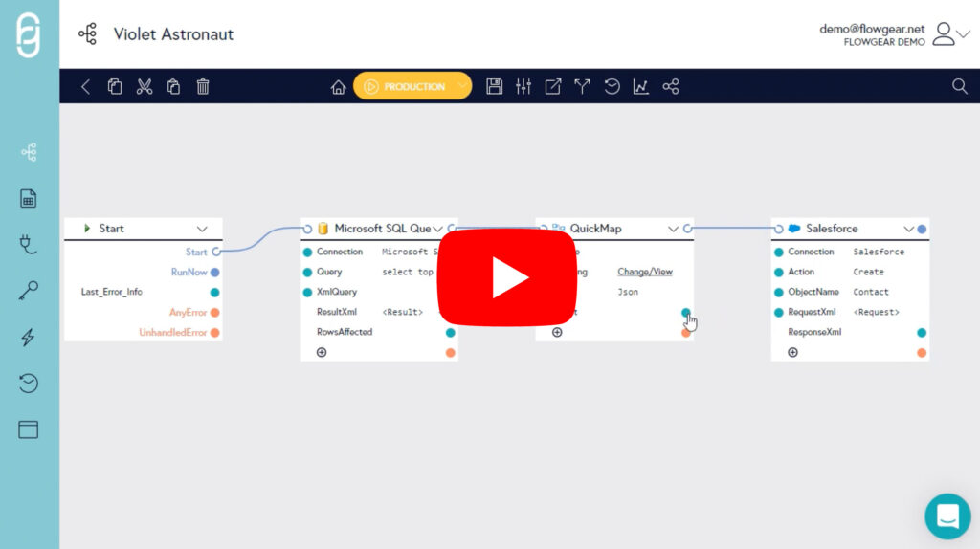This screenshot has width=980, height=549.
Task: Click the copy icon in toolbar
Action: pyautogui.click(x=115, y=86)
